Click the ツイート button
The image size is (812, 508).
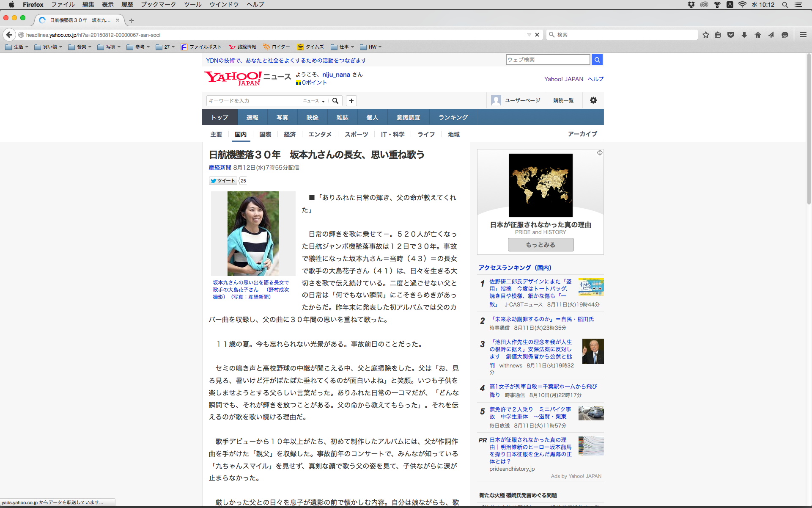coord(223,181)
